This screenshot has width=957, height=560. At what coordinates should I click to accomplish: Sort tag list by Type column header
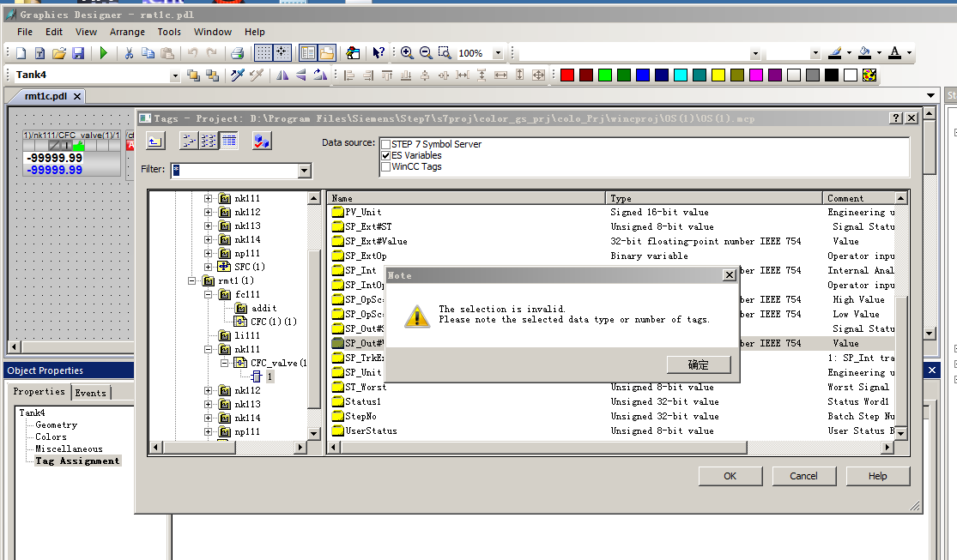pos(714,198)
